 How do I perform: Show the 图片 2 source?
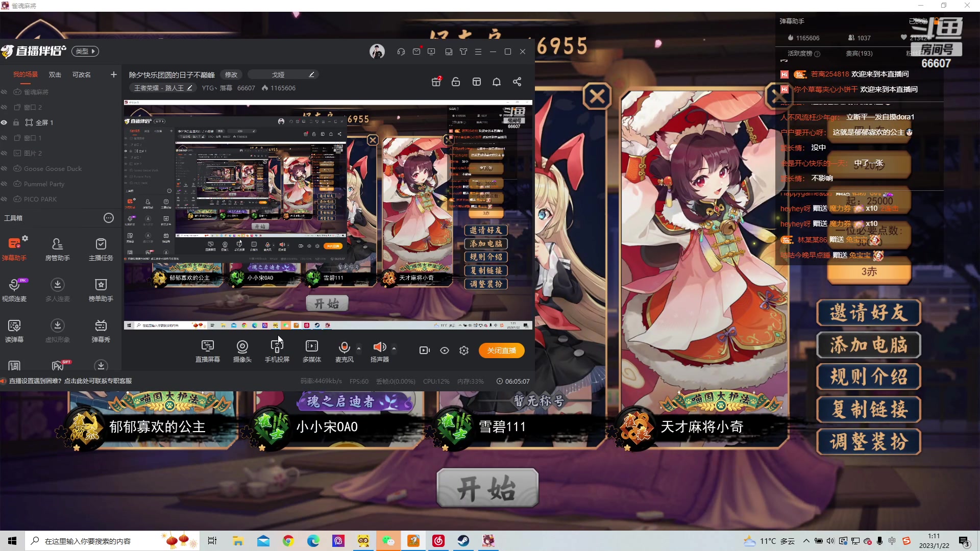[x=4, y=153]
